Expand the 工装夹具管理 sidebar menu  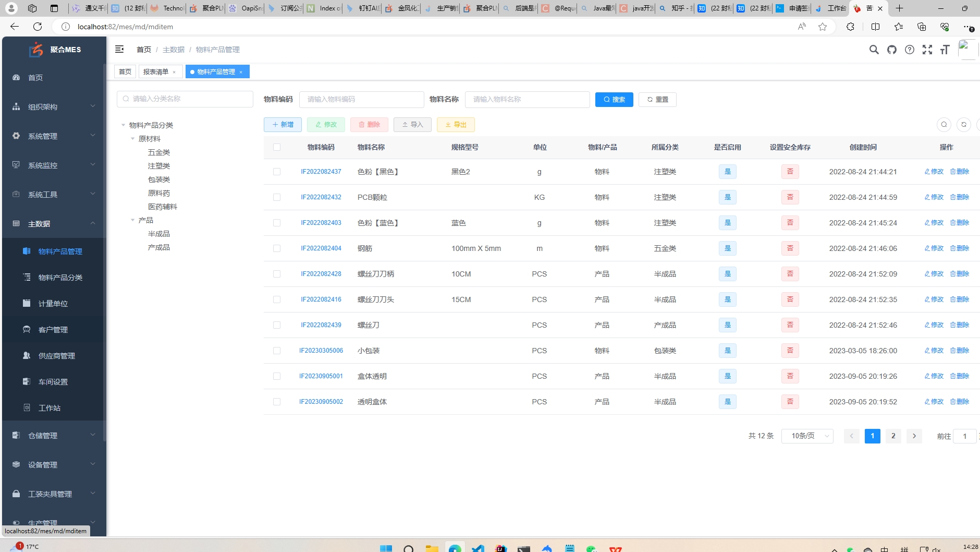pyautogui.click(x=54, y=494)
